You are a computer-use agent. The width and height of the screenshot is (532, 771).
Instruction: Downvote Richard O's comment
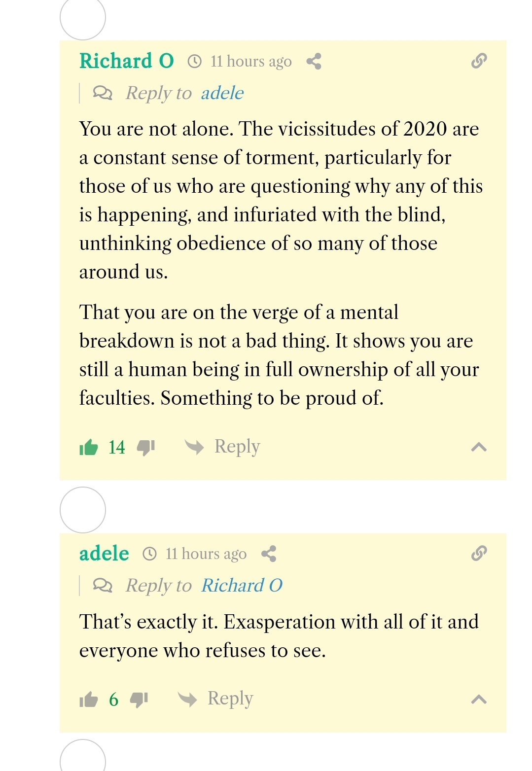146,447
